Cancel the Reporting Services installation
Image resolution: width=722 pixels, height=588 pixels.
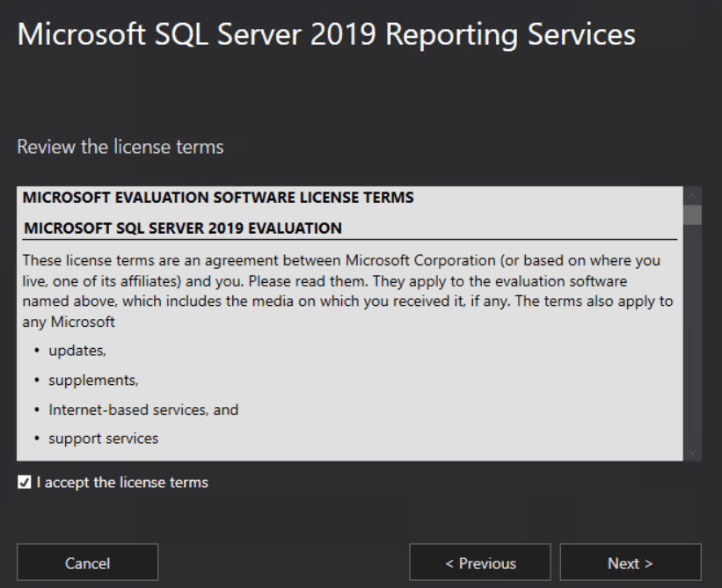point(87,563)
